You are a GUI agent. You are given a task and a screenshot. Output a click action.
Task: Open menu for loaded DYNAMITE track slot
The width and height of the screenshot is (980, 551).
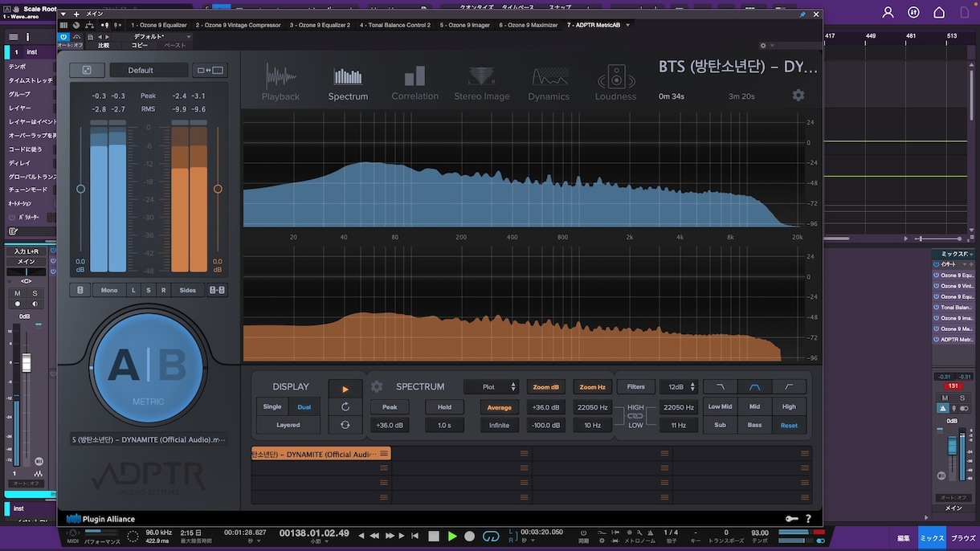[x=384, y=454]
